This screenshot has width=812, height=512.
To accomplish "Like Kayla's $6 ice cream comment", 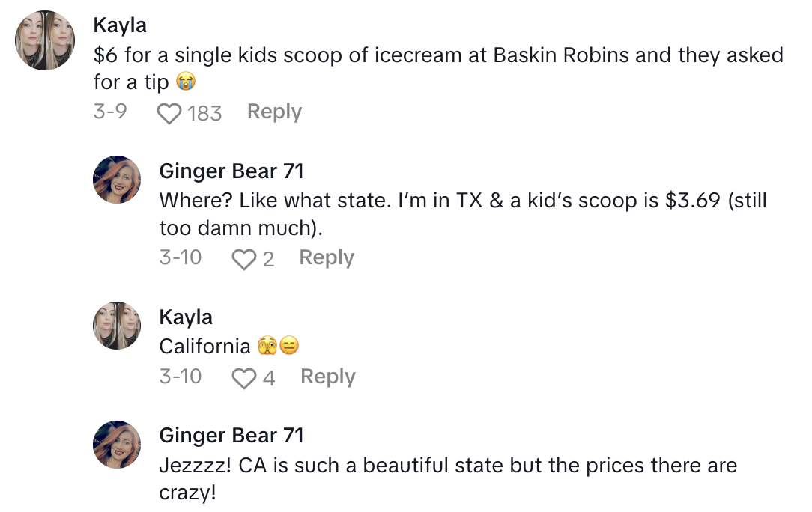I will tap(169, 113).
